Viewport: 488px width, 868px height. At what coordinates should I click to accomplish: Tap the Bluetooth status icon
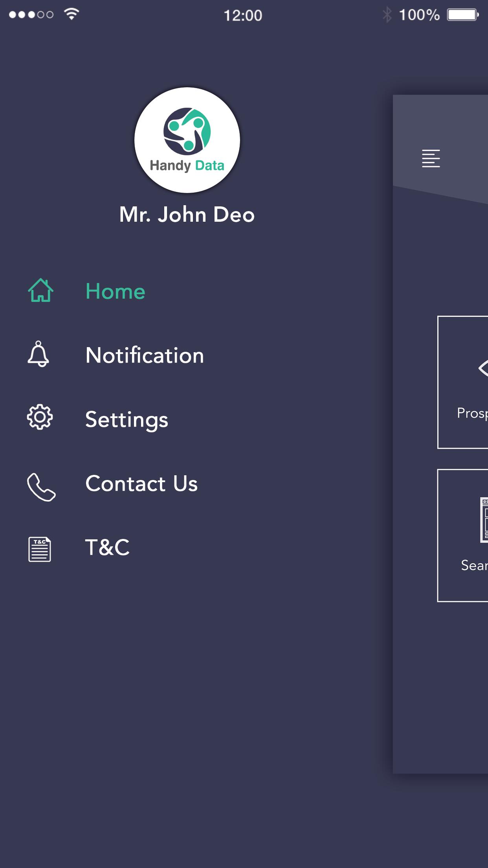click(387, 15)
